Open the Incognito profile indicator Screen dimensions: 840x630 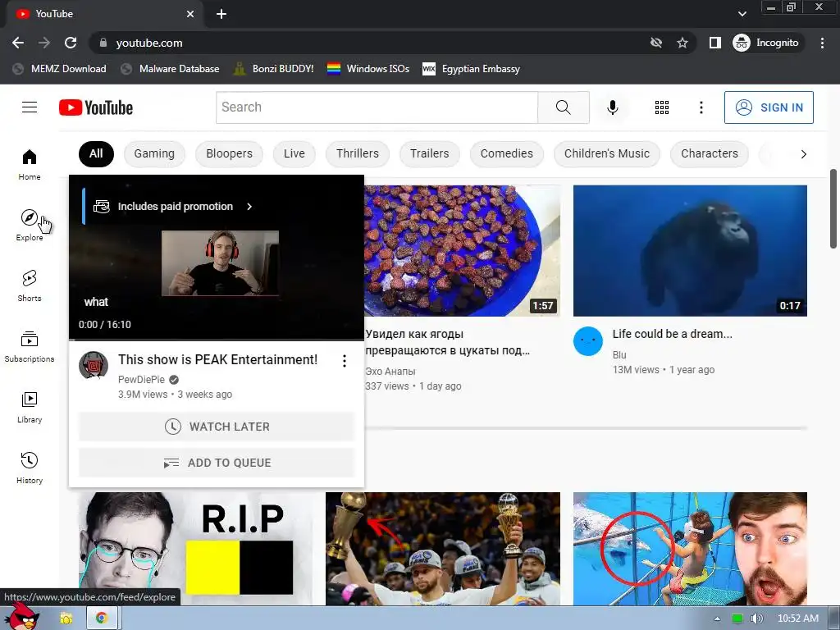[766, 43]
